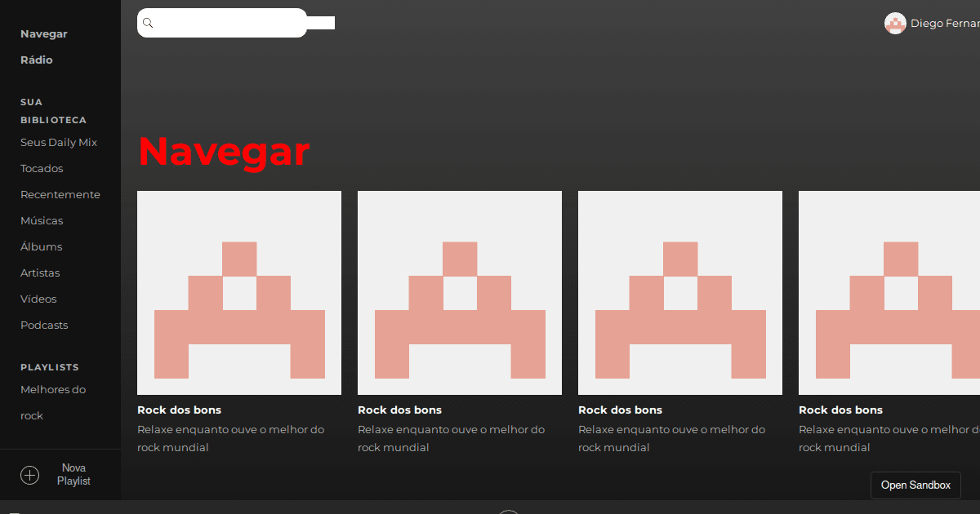Select Álbums in library
The height and width of the screenshot is (514, 980).
[x=42, y=247]
